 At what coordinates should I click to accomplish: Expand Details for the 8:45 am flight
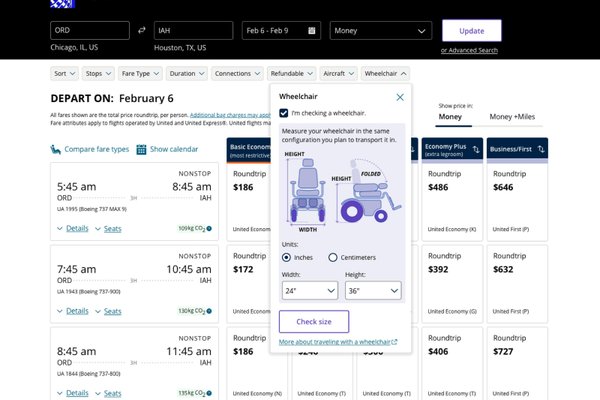click(x=77, y=393)
